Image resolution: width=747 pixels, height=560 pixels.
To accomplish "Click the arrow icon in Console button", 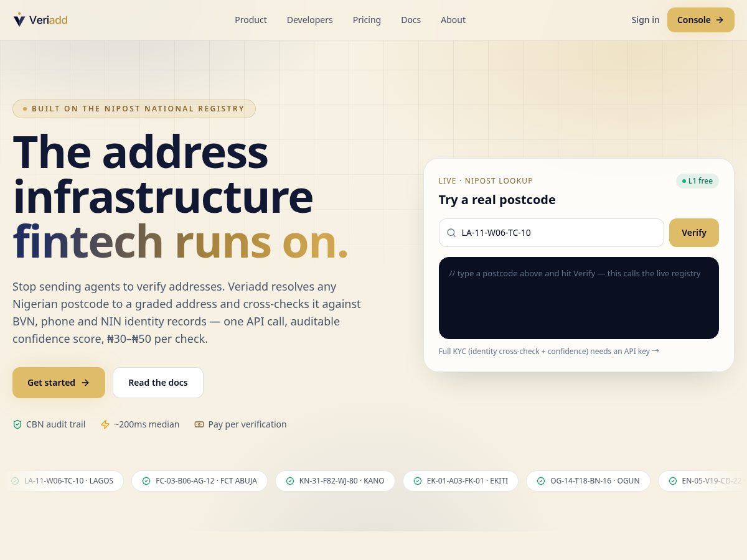I will (720, 20).
